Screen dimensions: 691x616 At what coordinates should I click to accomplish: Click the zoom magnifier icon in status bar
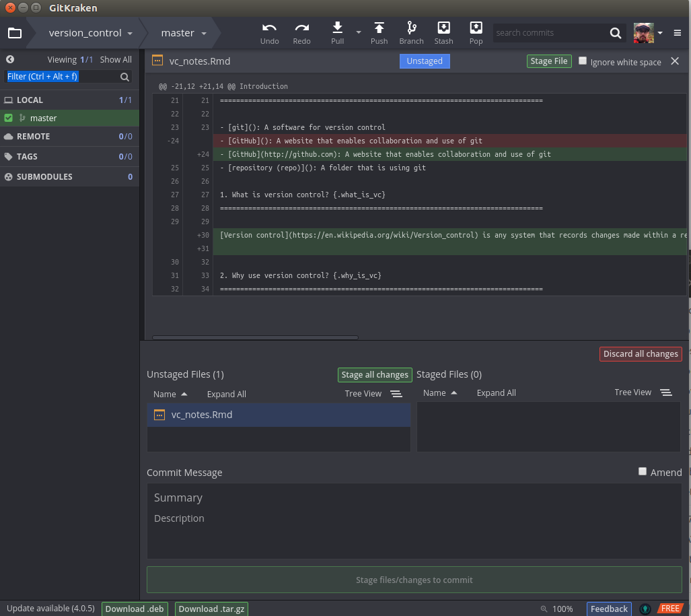(x=544, y=609)
